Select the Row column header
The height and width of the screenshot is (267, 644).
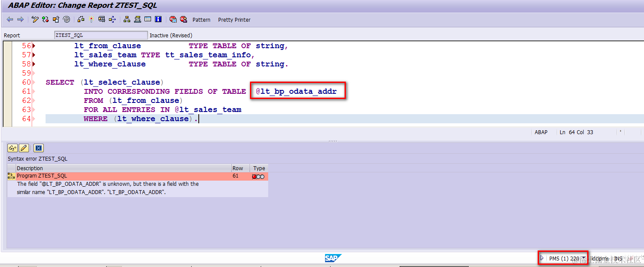[x=241, y=168]
